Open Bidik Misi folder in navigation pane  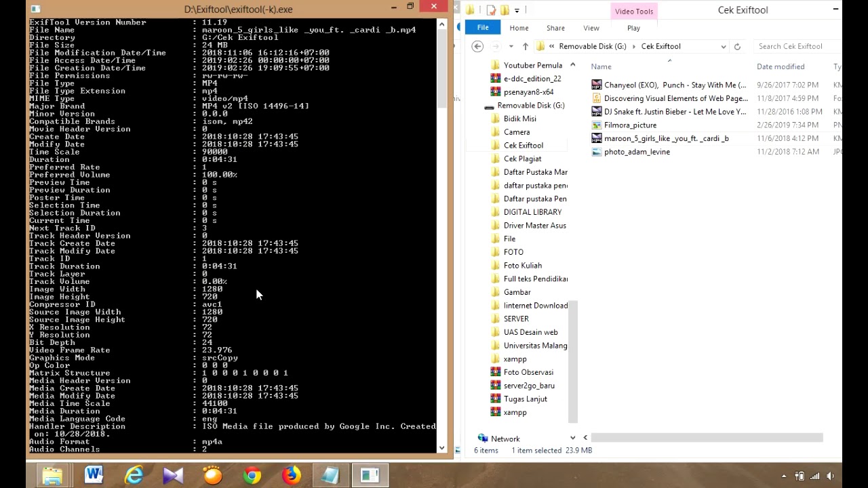pyautogui.click(x=514, y=119)
